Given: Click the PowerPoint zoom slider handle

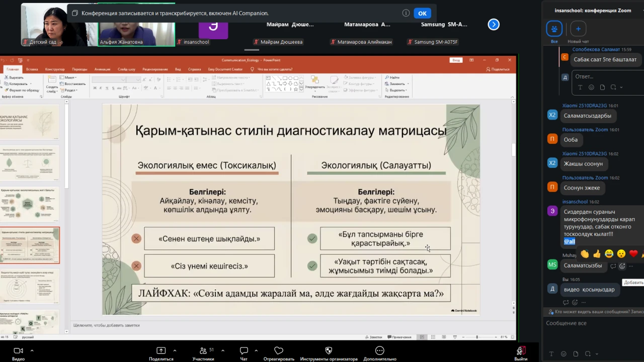Looking at the screenshot, I should tap(477, 337).
